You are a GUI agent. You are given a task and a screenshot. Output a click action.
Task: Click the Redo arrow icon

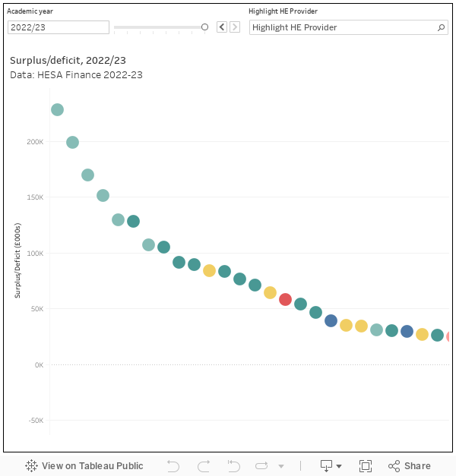(x=204, y=465)
